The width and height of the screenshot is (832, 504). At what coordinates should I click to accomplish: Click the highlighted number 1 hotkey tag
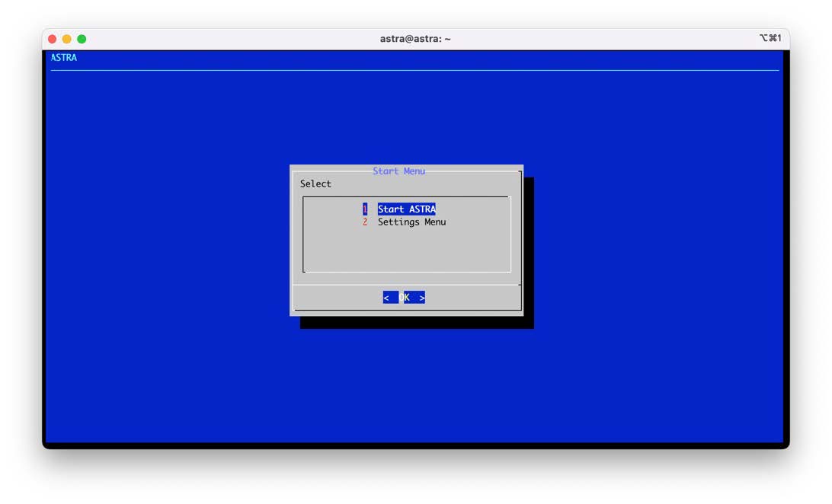(365, 209)
